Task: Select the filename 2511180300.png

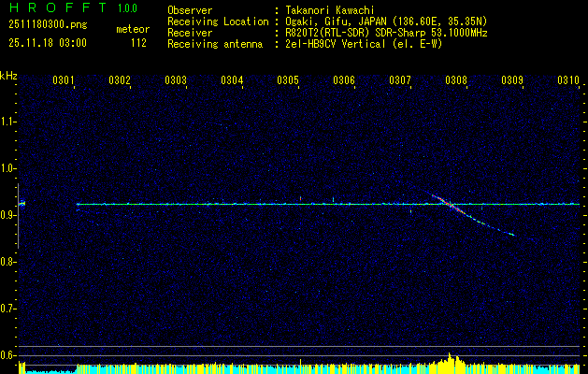Action: point(48,25)
